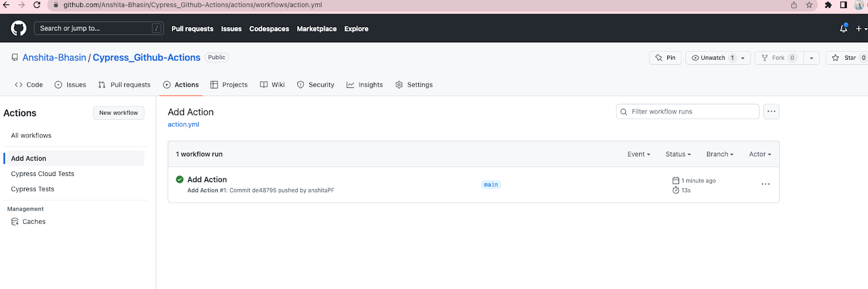Image resolution: width=868 pixels, height=289 pixels.
Task: Switch to the repository Issues tab
Action: (71, 85)
